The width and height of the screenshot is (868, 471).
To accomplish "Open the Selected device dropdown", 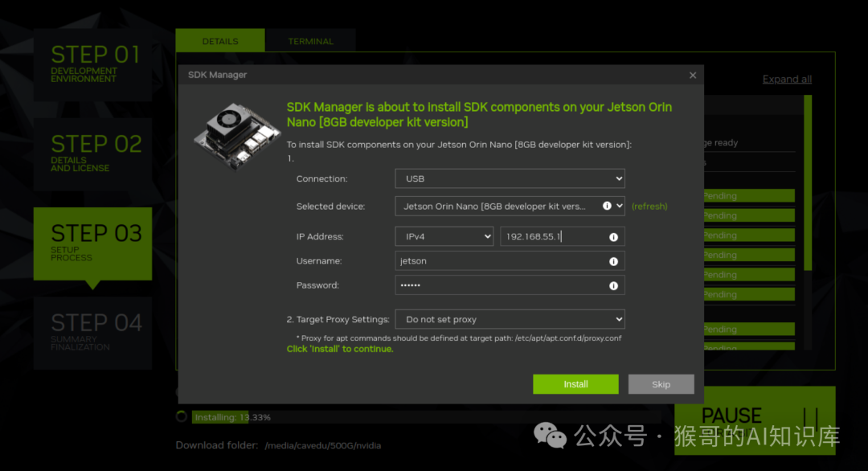I will pyautogui.click(x=510, y=206).
